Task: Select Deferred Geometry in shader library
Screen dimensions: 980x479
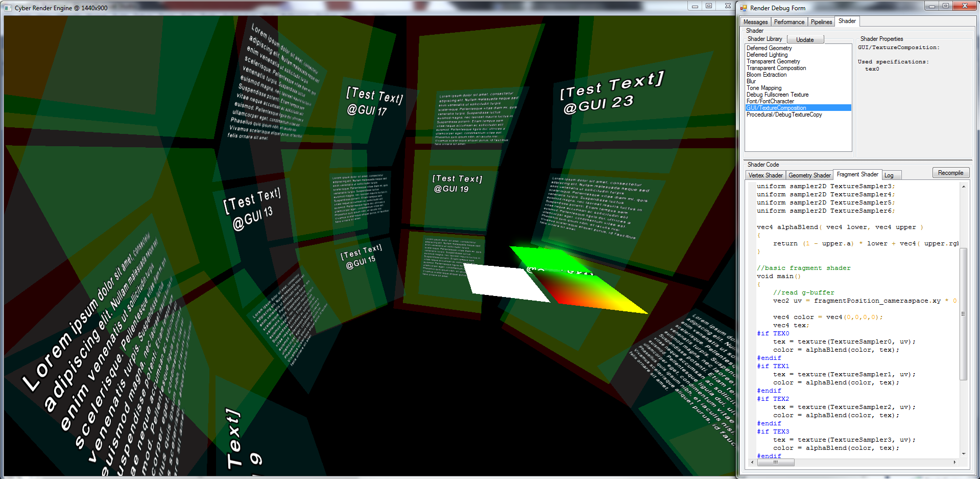Action: click(769, 48)
